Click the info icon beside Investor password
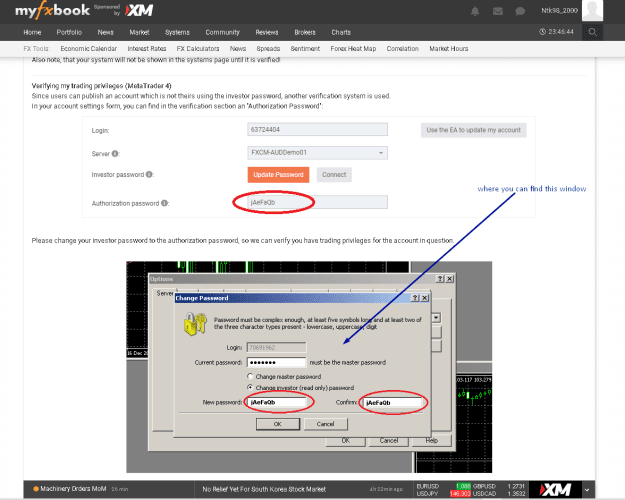Screen dimensions: 625x500 (149, 174)
